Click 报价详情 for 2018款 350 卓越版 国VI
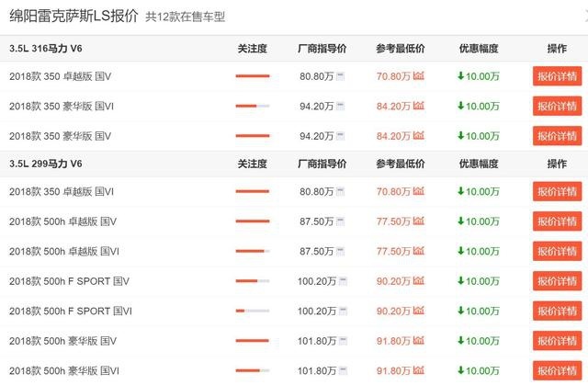This screenshot has height=385, width=588. (557, 191)
